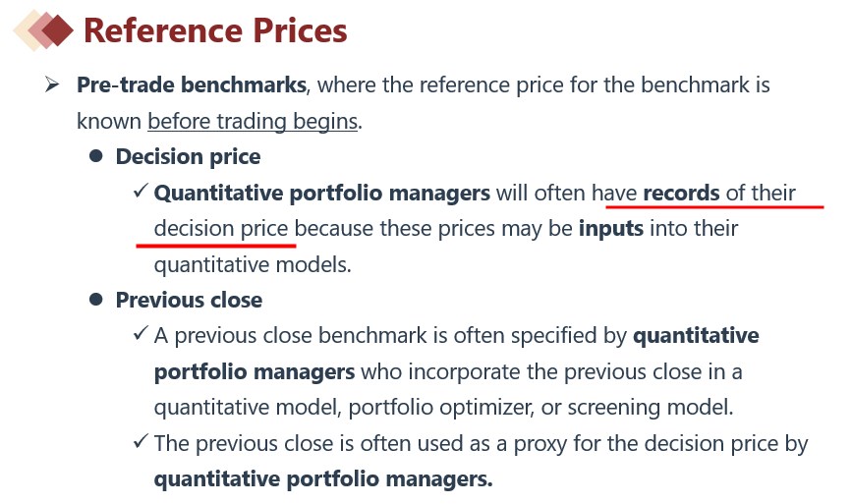Click the final bold 'quantitative portfolio managers.' text
Image resolution: width=852 pixels, height=504 pixels.
click(323, 479)
